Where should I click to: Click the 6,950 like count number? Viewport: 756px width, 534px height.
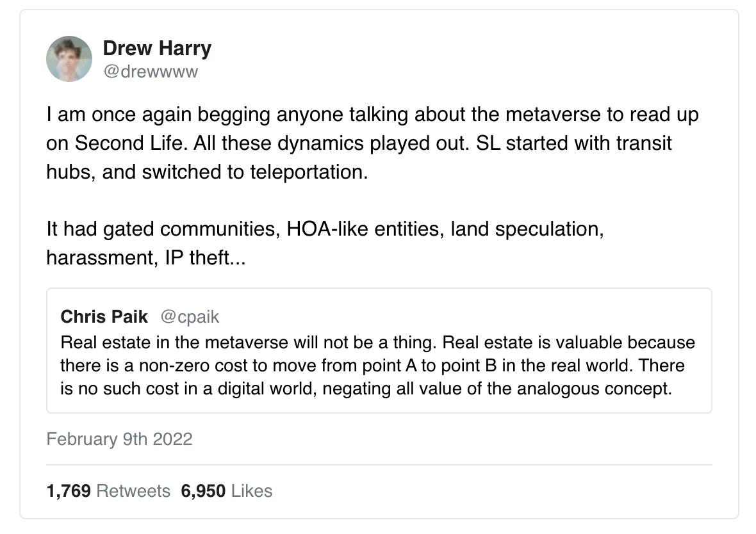[x=203, y=490]
